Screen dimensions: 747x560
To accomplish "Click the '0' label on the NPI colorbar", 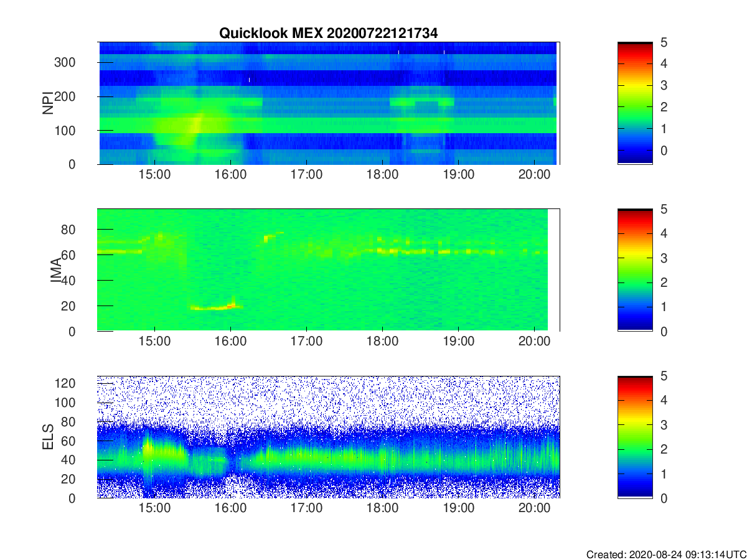I will [664, 151].
